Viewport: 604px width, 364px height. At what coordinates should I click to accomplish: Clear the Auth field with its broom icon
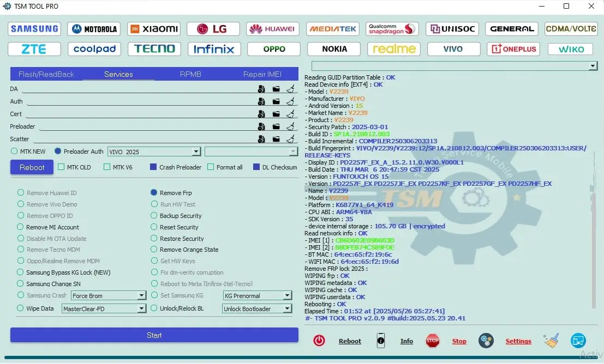click(x=290, y=101)
